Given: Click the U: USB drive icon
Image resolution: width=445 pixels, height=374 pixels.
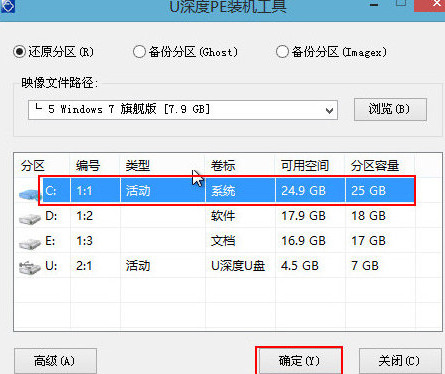Looking at the screenshot, I should pos(30,268).
